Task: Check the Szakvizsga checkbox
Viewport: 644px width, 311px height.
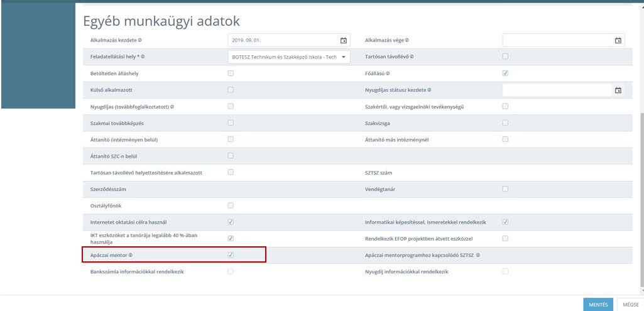Action: [x=505, y=123]
